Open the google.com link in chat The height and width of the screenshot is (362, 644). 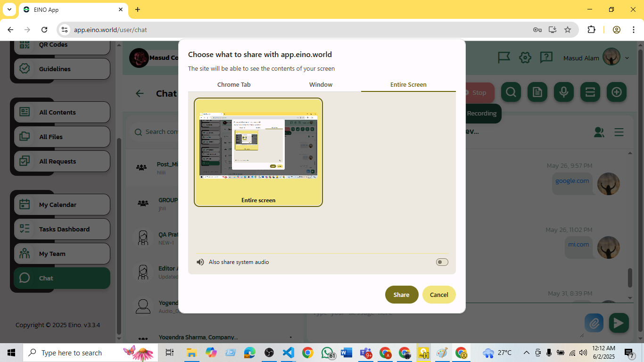click(572, 181)
